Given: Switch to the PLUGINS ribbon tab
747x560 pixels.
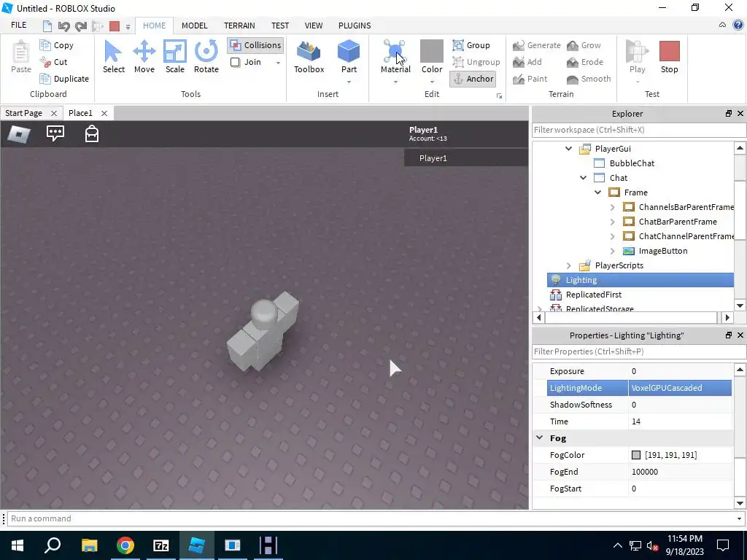Looking at the screenshot, I should [355, 26].
